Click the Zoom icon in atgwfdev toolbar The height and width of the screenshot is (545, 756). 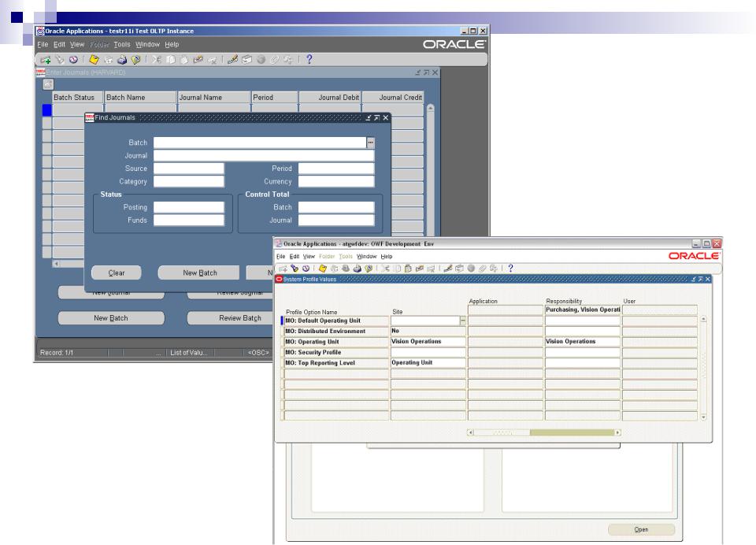(458, 268)
